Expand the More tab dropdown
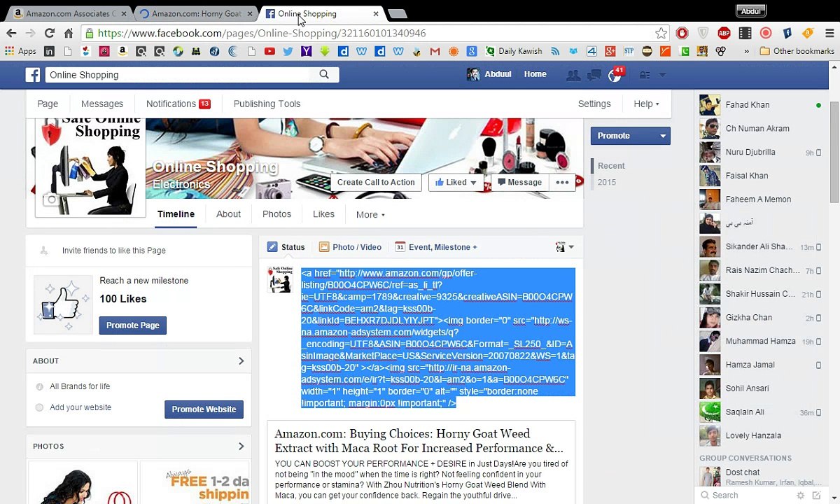 pyautogui.click(x=370, y=215)
